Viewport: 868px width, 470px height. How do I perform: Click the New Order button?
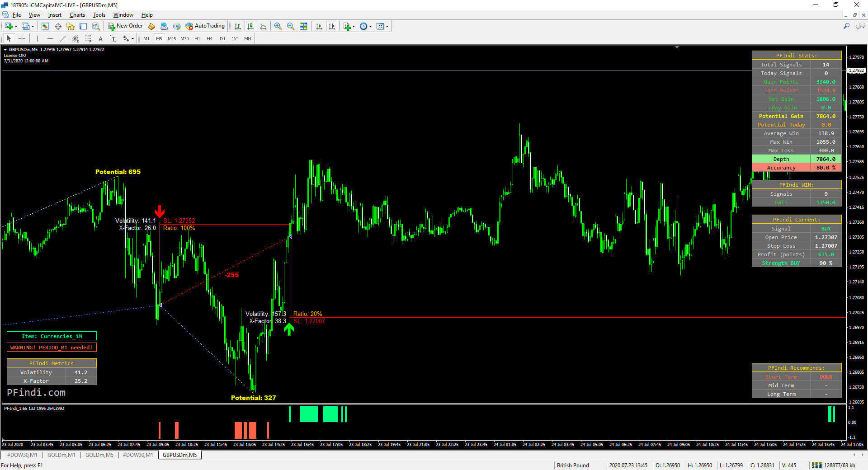[125, 26]
